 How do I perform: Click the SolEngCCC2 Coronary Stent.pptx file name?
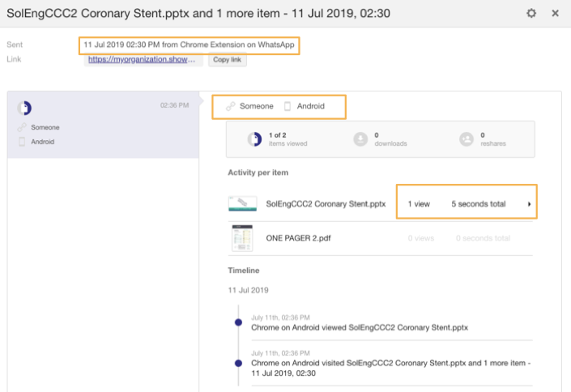(x=326, y=204)
